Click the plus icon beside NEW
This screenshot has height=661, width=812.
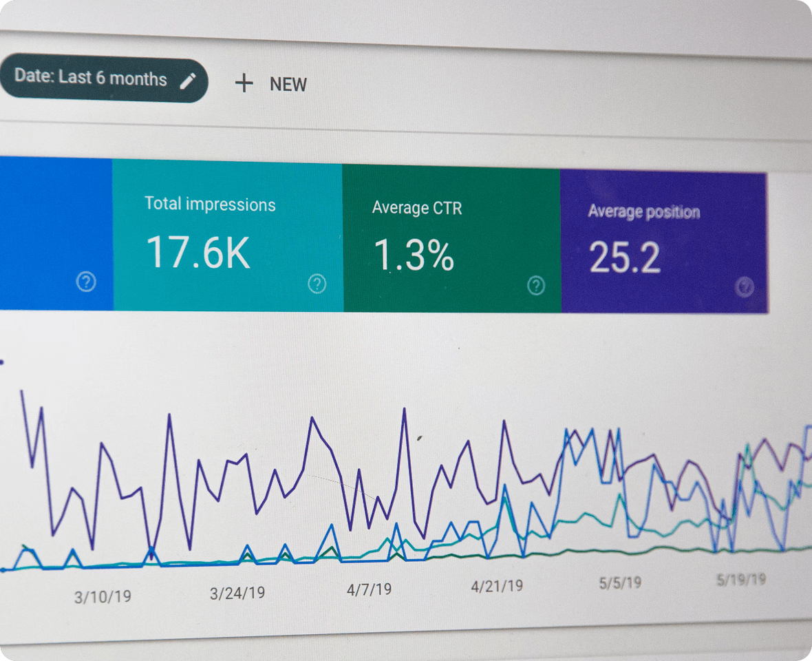244,84
